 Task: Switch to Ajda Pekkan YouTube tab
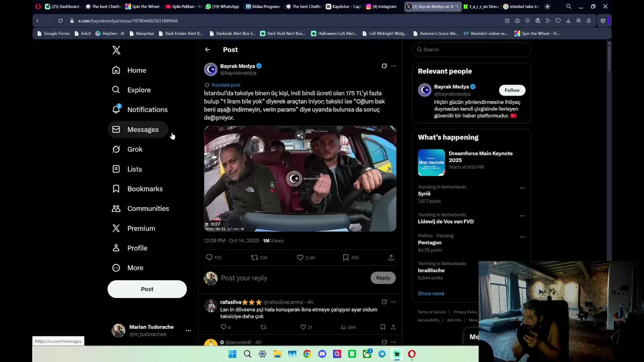click(183, 7)
